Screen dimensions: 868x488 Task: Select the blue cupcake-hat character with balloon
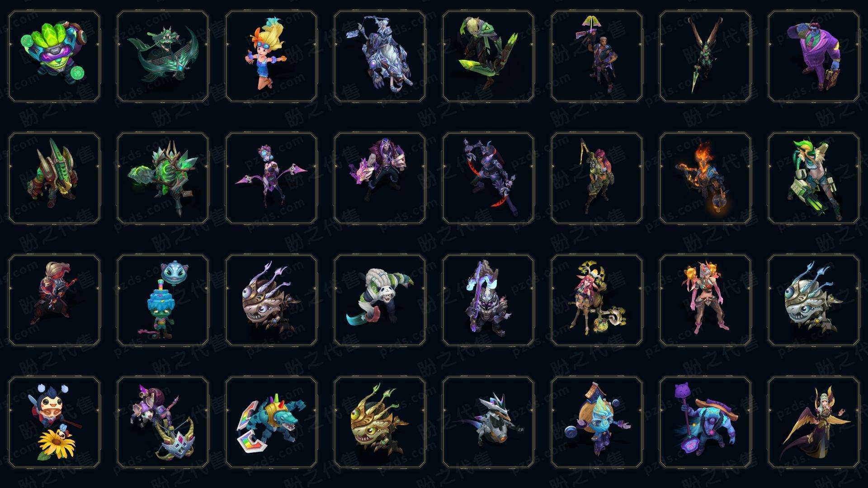pyautogui.click(x=163, y=300)
